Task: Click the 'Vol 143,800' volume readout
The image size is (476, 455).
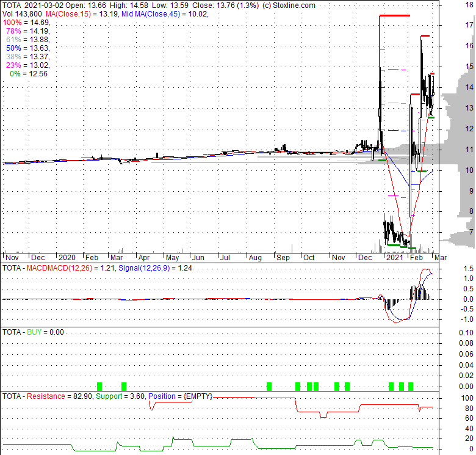Action: point(22,14)
